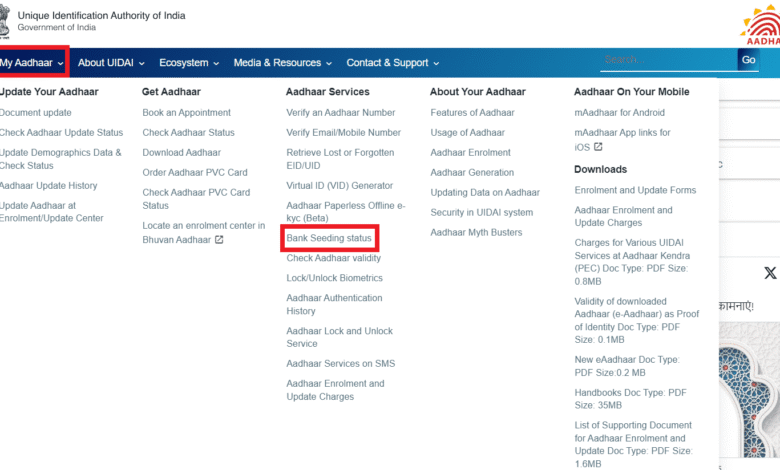Screen dimensions: 780x470
Task: Expand the Ecosystem chevron
Action: [216, 64]
